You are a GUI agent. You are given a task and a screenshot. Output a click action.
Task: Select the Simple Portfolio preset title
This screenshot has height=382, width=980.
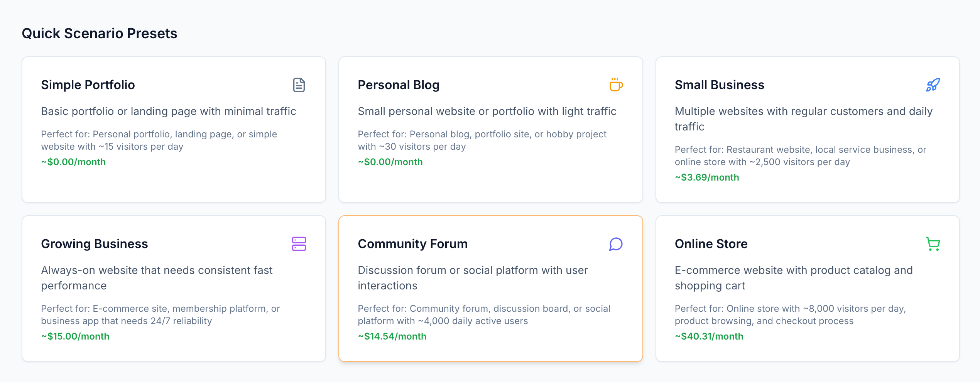tap(88, 85)
